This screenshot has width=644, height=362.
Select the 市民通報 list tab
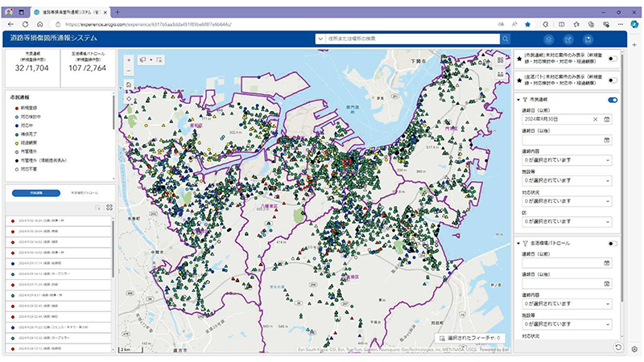(x=36, y=193)
